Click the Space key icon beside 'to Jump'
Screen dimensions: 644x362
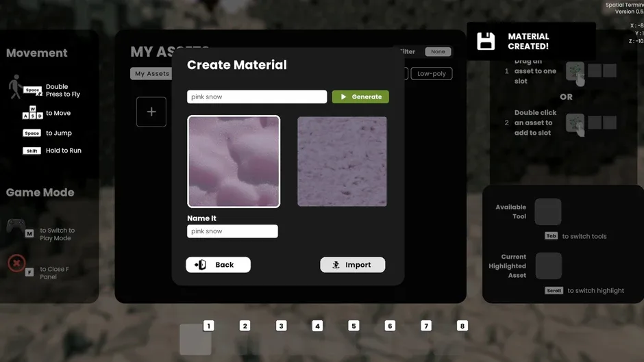(32, 133)
